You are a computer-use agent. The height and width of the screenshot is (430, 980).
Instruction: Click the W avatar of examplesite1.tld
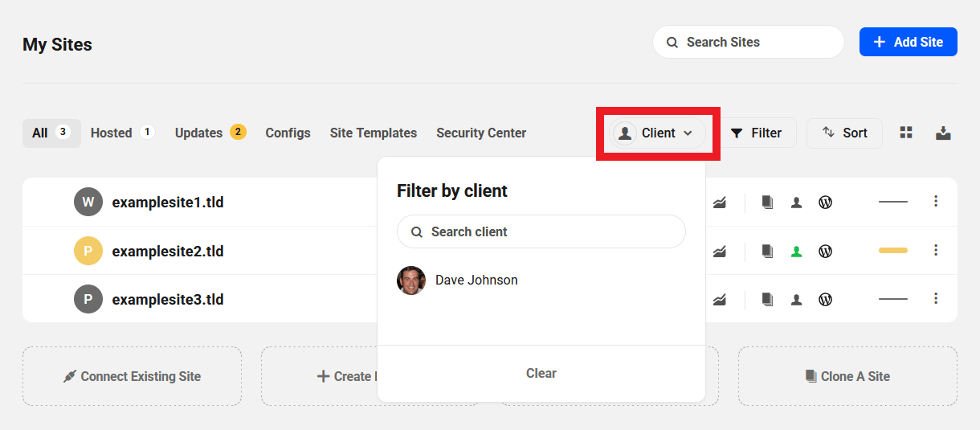88,203
